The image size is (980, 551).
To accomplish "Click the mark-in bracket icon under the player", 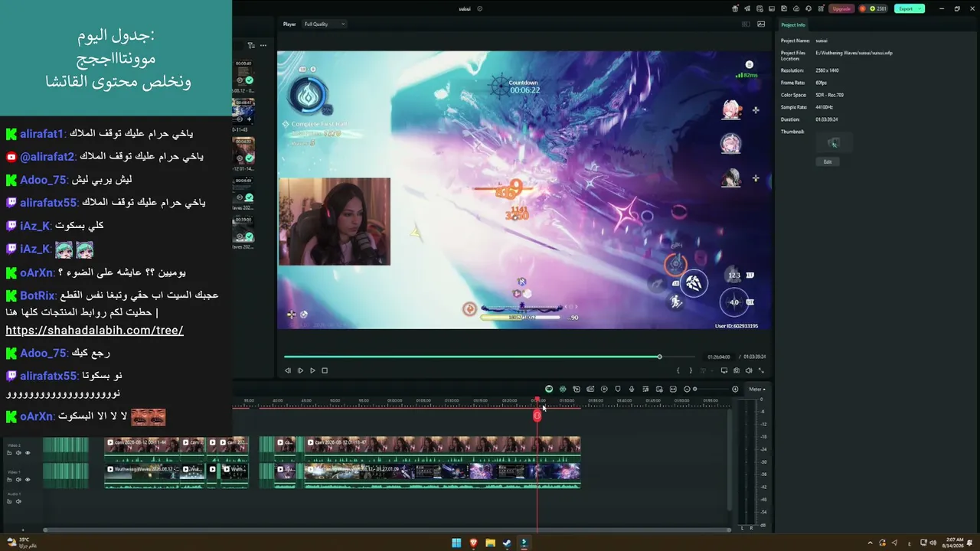I will (678, 370).
